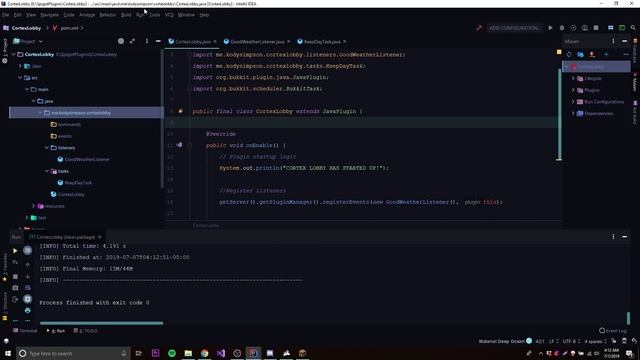
Task: Click the CortexLobby breadcrumb in navigation bar
Action: coord(26,28)
